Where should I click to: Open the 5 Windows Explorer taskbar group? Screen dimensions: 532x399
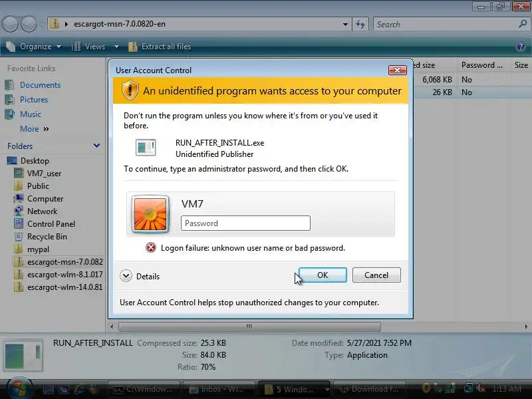(x=295, y=389)
